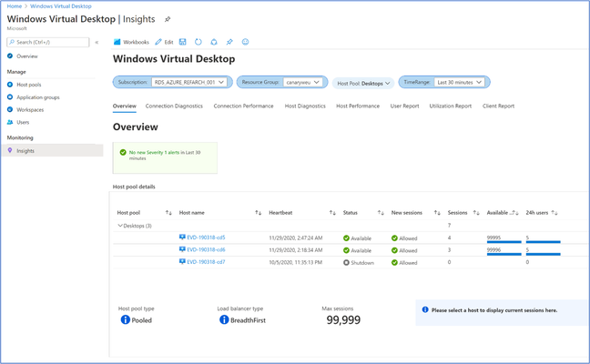Switch to the Host Performance tab
The image size is (590, 364).
pyautogui.click(x=358, y=106)
